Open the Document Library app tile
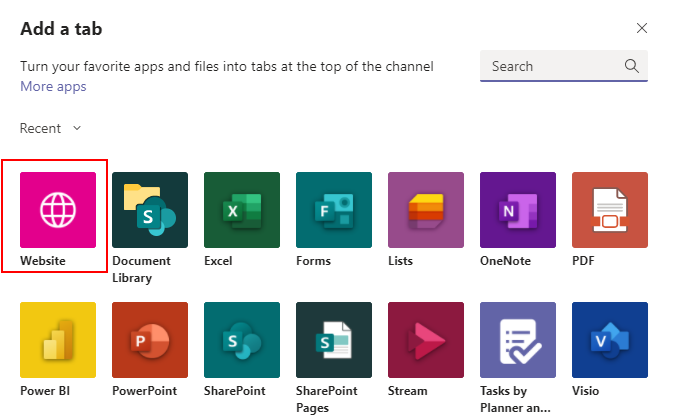This screenshot has width=680, height=417. point(150,210)
